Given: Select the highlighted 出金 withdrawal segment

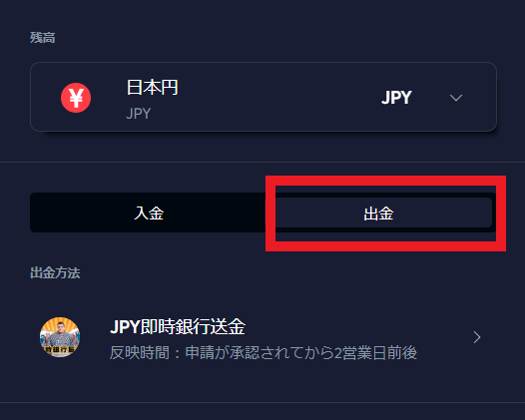Looking at the screenshot, I should click(x=378, y=212).
